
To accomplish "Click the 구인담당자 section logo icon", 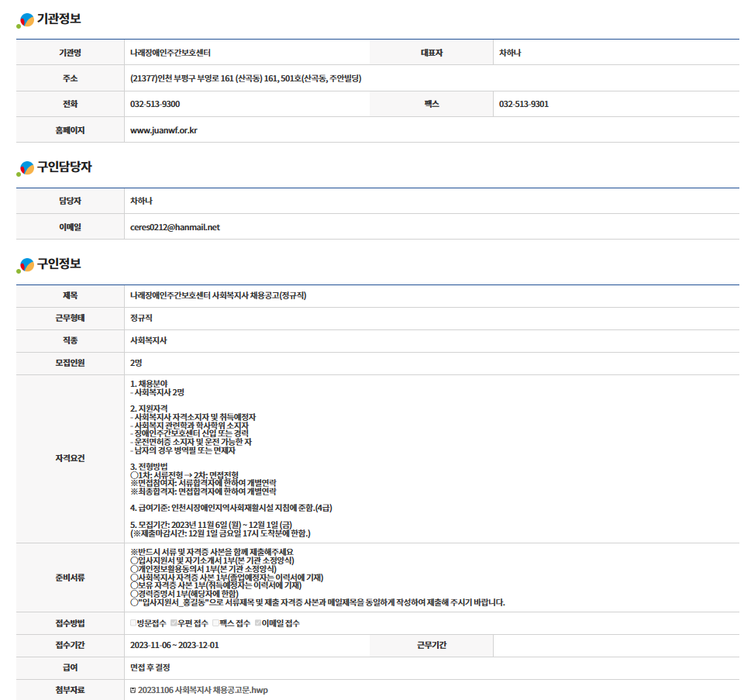I will point(26,168).
